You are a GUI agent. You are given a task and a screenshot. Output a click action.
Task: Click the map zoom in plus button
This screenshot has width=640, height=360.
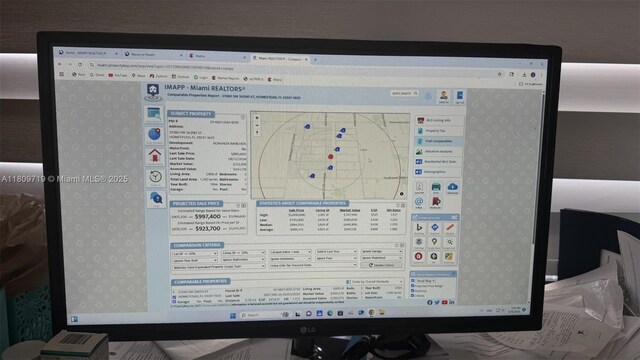coord(257,118)
